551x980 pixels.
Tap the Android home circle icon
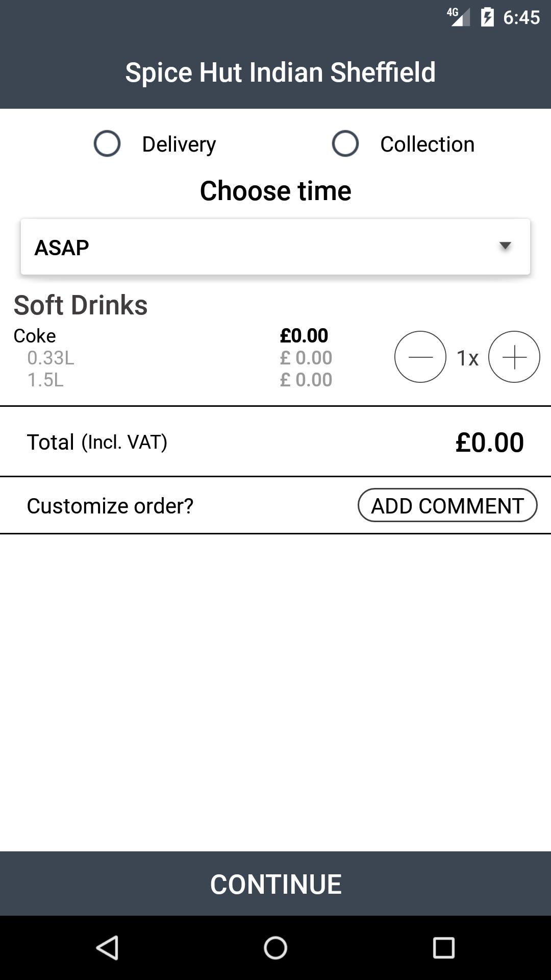click(275, 948)
